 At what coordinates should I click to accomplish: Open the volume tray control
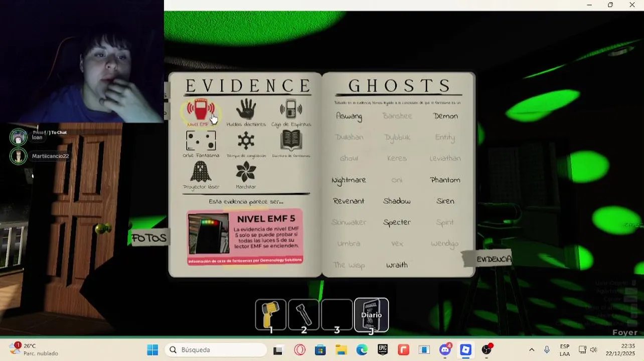593,350
